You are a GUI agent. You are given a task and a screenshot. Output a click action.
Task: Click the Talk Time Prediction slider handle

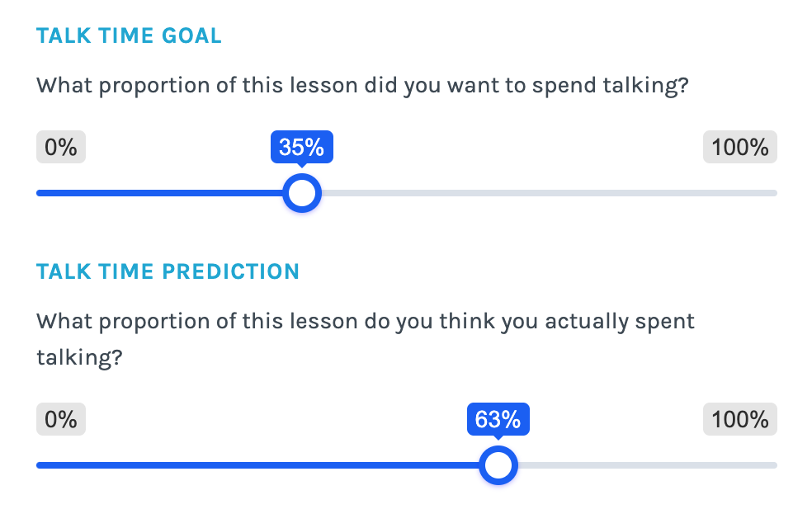tap(498, 465)
